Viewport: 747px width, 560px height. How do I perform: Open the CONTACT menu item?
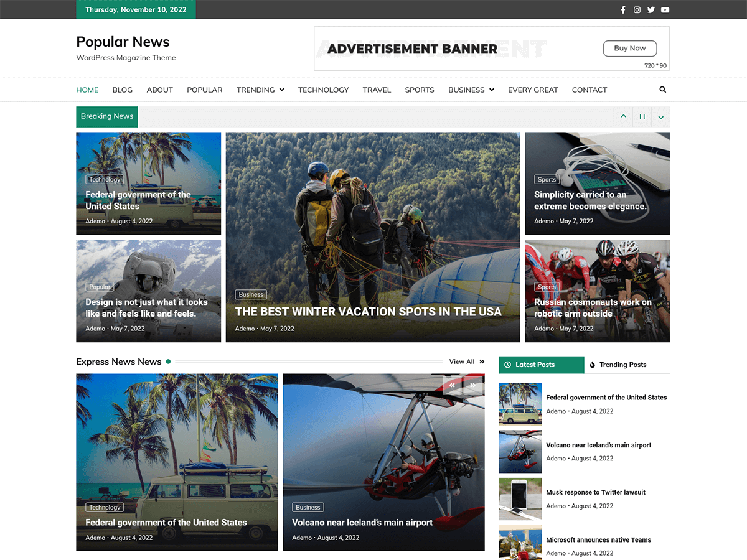(x=589, y=90)
